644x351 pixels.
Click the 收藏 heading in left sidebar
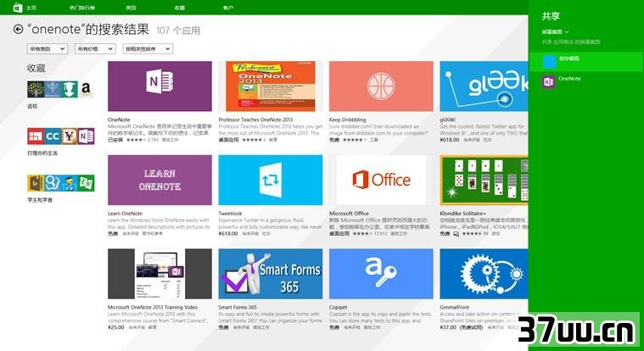click(36, 68)
